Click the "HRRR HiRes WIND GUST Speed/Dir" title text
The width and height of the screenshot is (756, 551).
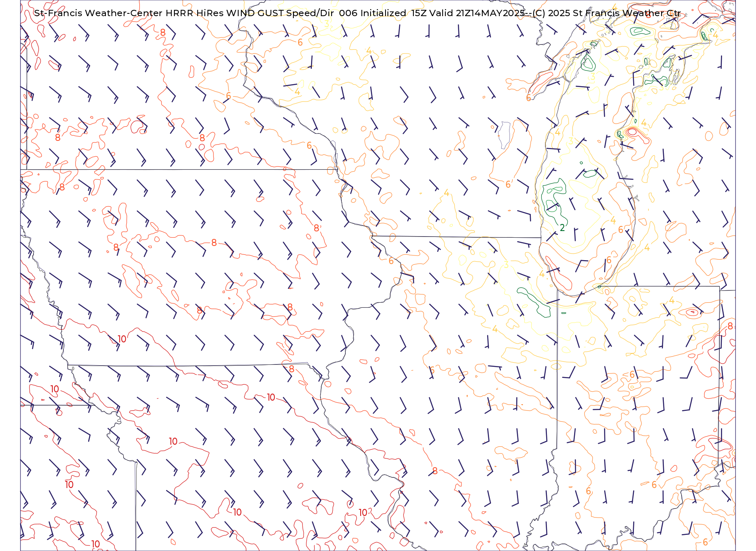click(250, 13)
